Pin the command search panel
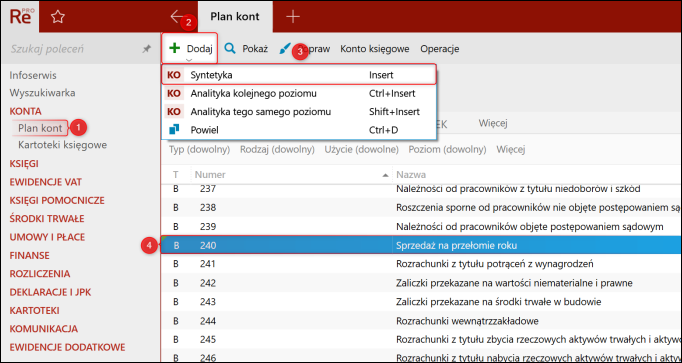 (147, 49)
